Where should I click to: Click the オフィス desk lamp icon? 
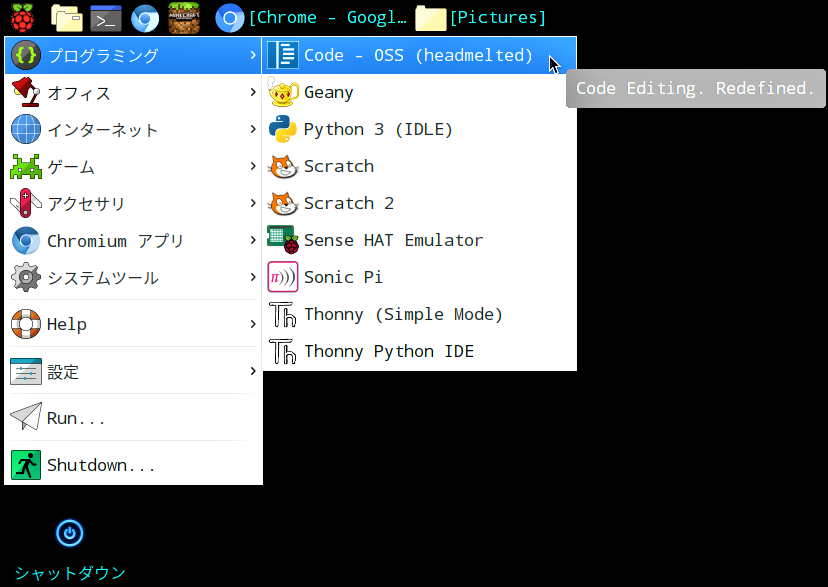coord(25,92)
